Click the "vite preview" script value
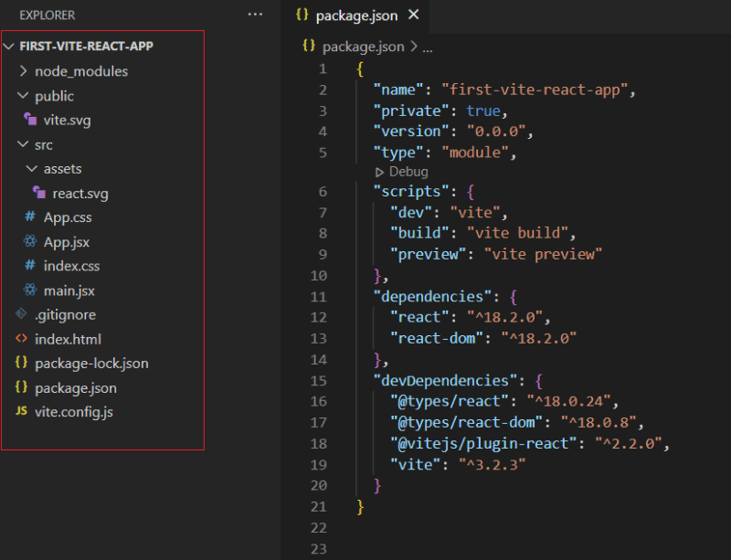 (543, 255)
